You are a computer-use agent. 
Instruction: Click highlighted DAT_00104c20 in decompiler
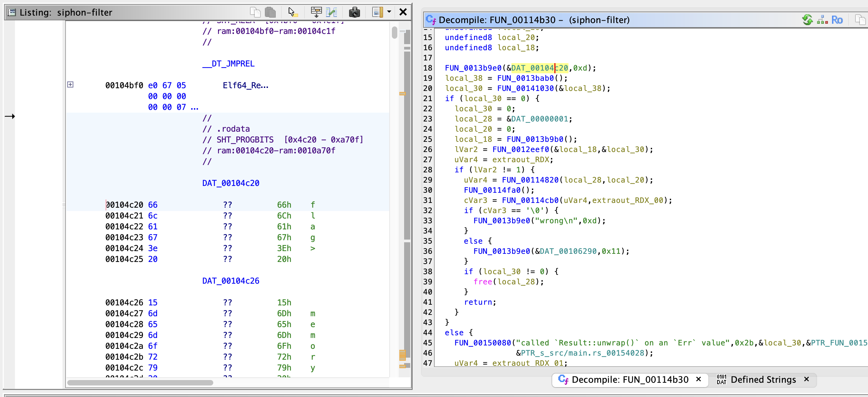click(x=540, y=68)
